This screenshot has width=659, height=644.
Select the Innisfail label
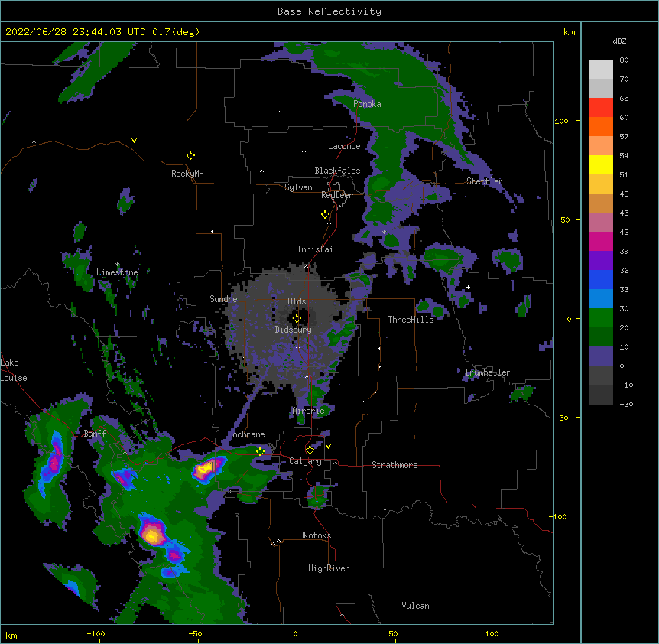[317, 249]
